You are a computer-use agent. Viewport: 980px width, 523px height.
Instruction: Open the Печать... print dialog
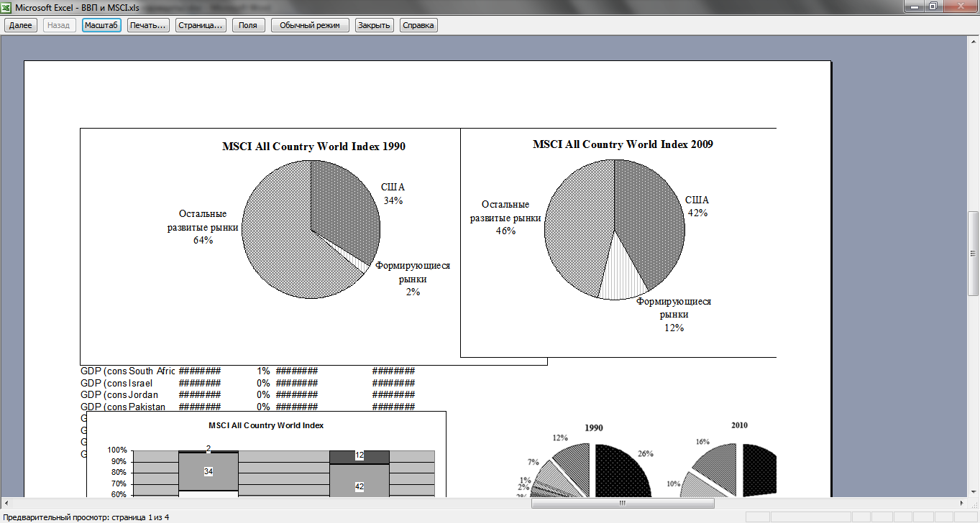(x=148, y=25)
